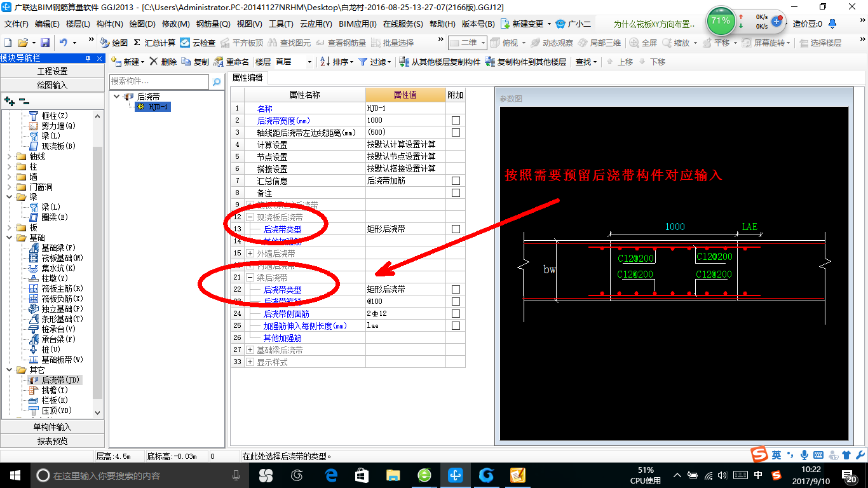Open file via folder icon
Viewport: 868px width, 488px height.
(x=23, y=43)
